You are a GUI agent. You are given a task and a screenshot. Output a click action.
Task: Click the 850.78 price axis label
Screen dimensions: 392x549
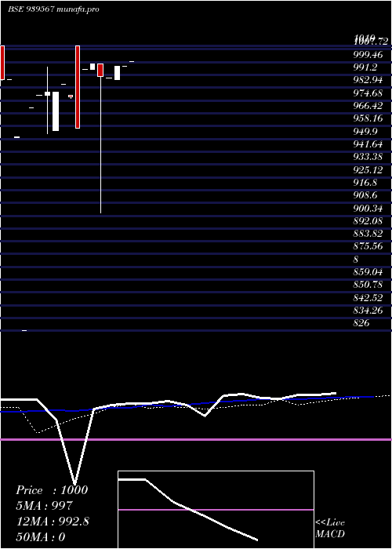click(x=368, y=284)
